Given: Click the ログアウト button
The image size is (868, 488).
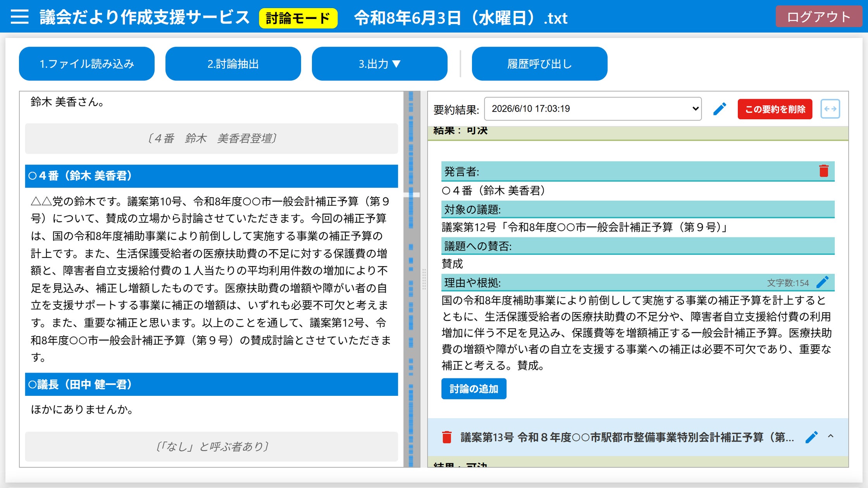Looking at the screenshot, I should click(819, 17).
